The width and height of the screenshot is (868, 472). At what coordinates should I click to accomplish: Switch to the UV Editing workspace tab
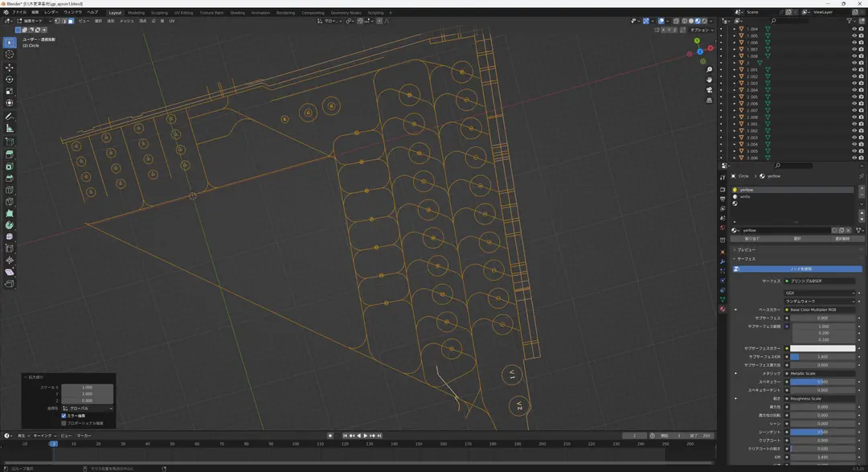[184, 13]
